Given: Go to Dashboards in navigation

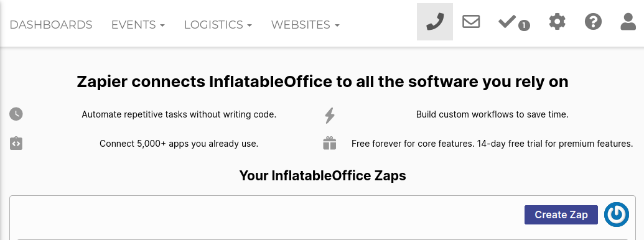Looking at the screenshot, I should 51,25.
